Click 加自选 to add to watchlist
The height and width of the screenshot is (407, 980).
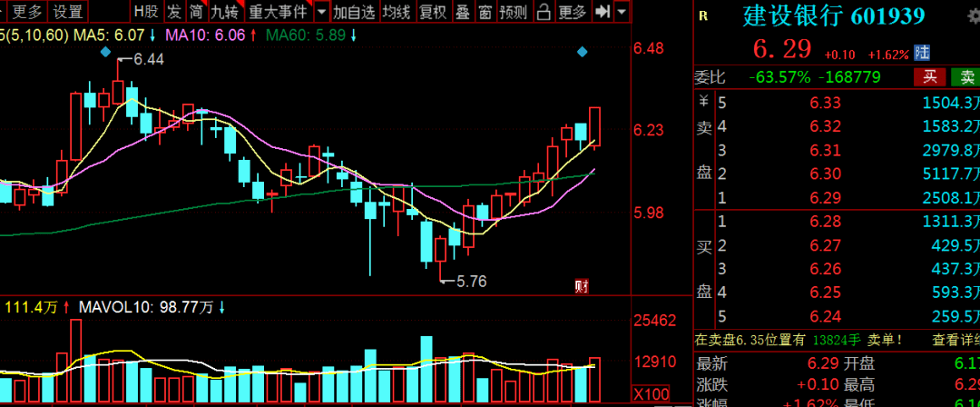tap(355, 11)
